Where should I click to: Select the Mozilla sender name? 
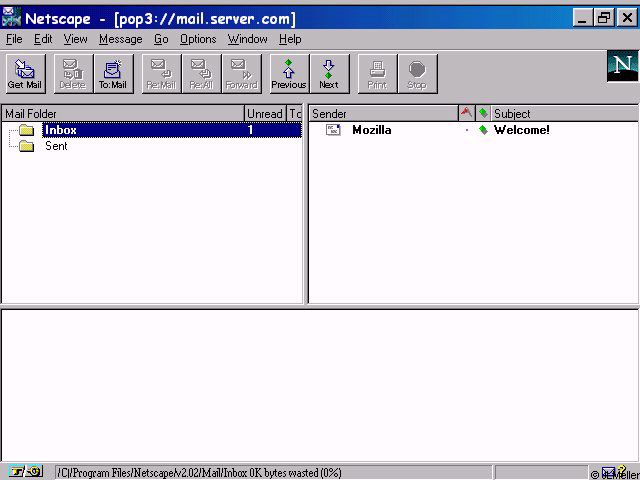click(x=372, y=130)
